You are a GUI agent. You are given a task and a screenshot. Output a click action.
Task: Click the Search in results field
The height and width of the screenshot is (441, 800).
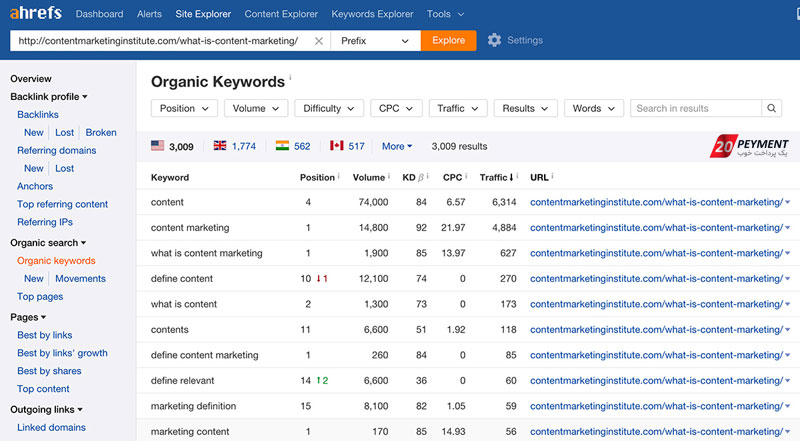click(696, 108)
